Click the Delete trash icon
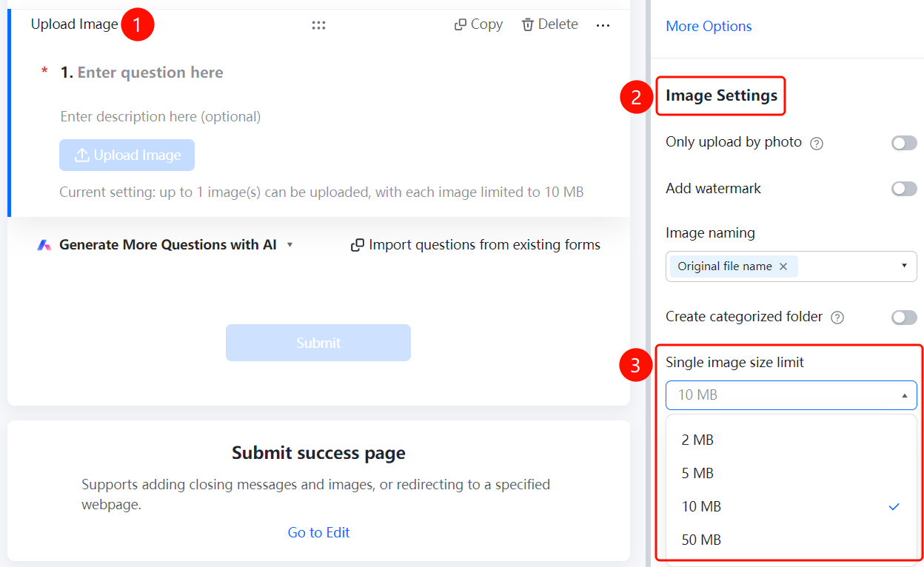Viewport: 924px width, 567px height. tap(528, 25)
